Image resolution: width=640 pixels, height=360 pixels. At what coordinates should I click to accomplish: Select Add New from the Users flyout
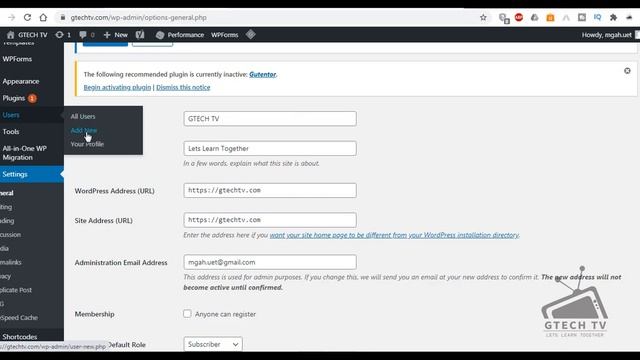84,130
